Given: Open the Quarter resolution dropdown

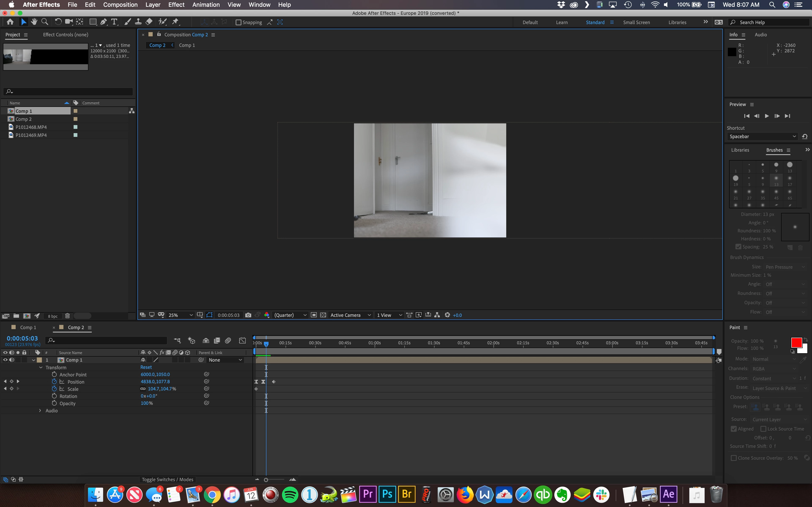Looking at the screenshot, I should 290,315.
